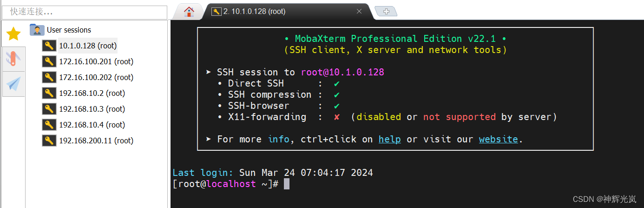Click the key icon beside 192.168.200.11

point(49,141)
